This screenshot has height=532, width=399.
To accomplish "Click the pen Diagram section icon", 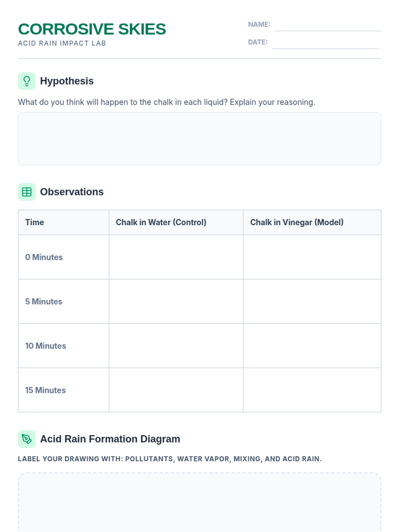I will point(27,439).
